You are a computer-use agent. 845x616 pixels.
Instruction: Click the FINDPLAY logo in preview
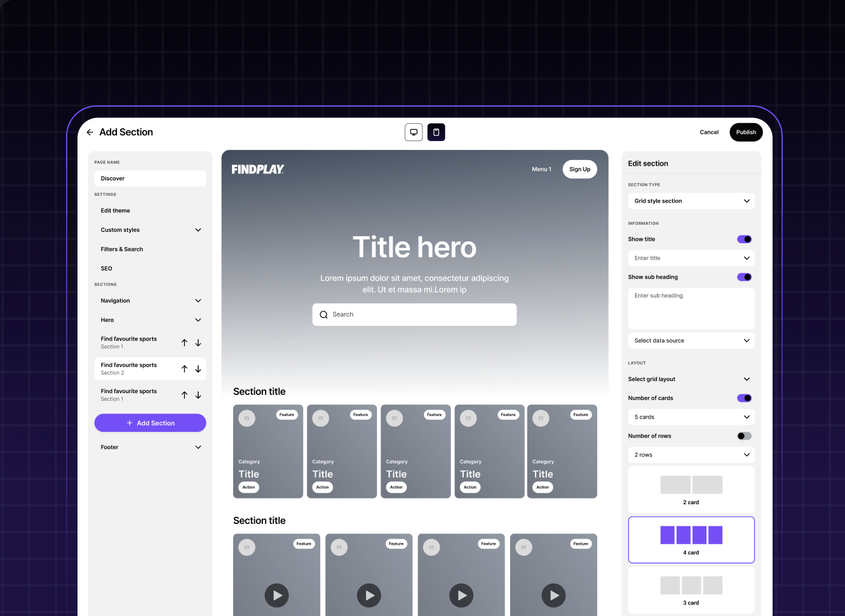pyautogui.click(x=257, y=170)
